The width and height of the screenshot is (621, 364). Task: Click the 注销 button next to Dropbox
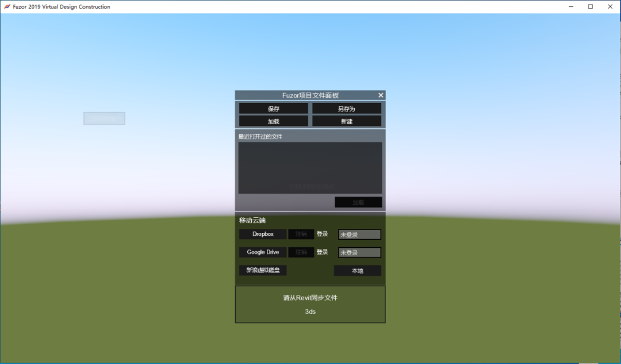[x=301, y=234]
